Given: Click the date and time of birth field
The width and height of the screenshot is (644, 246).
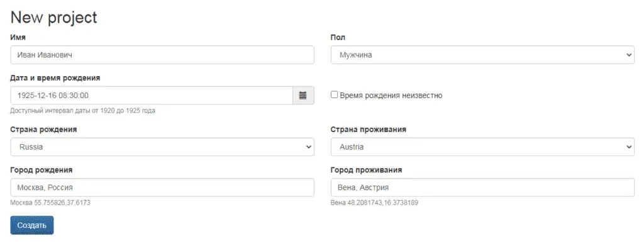Looking at the screenshot, I should [152, 95].
